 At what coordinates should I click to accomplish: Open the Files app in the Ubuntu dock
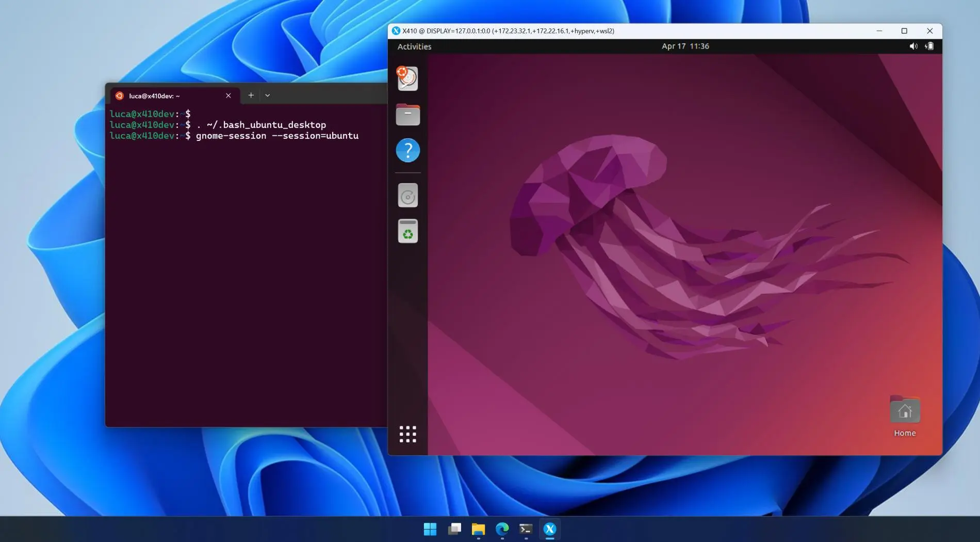click(x=407, y=115)
